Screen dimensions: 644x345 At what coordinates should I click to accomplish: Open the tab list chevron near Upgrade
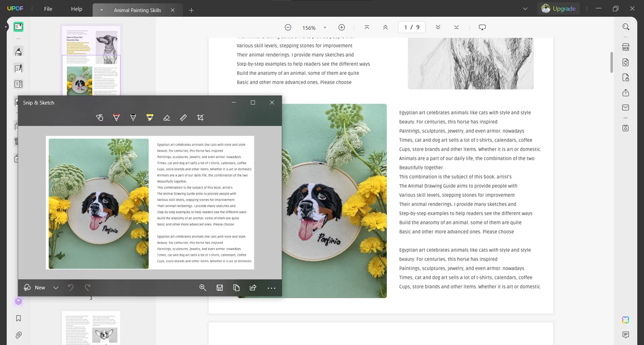click(x=525, y=8)
